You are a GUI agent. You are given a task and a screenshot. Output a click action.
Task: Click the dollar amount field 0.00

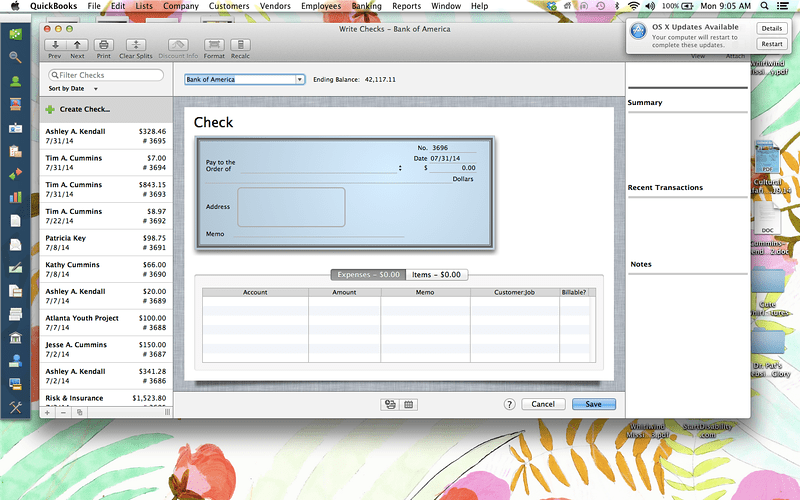(x=453, y=168)
